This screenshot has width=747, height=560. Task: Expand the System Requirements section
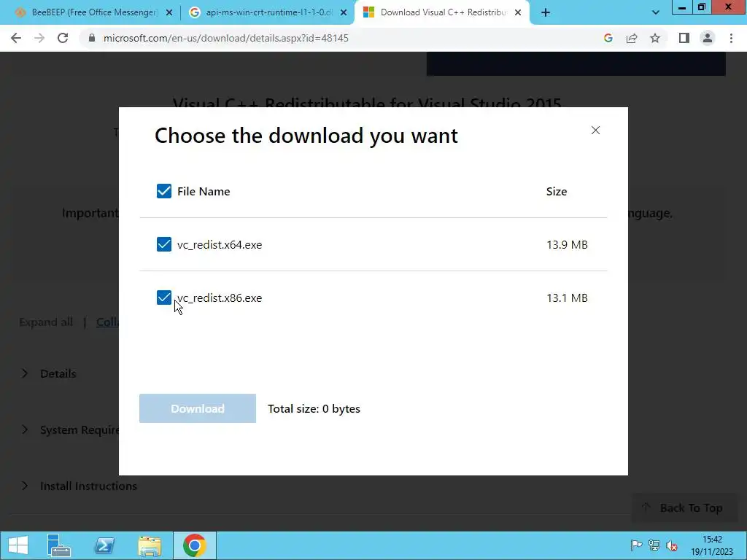click(71, 430)
